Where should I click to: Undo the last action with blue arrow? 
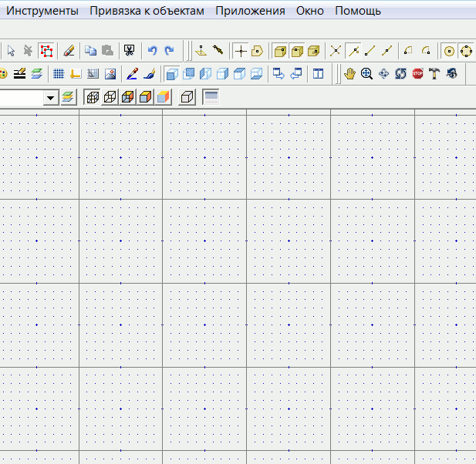click(152, 51)
